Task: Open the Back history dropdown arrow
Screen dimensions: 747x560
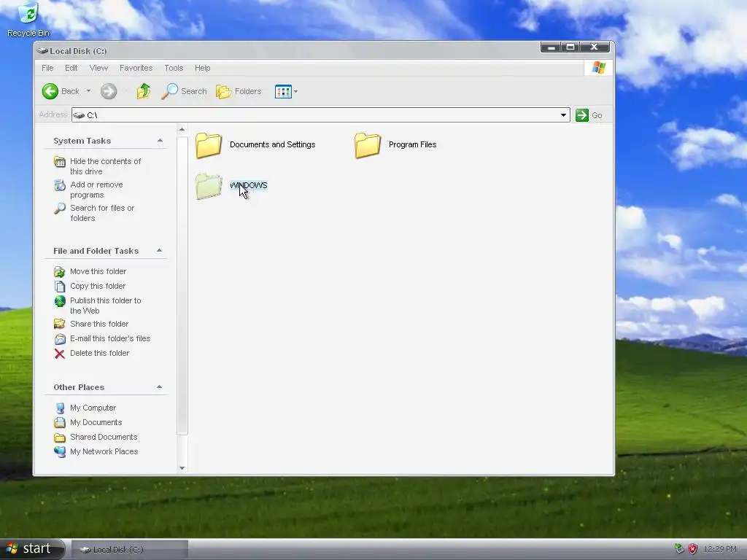Action: (88, 91)
